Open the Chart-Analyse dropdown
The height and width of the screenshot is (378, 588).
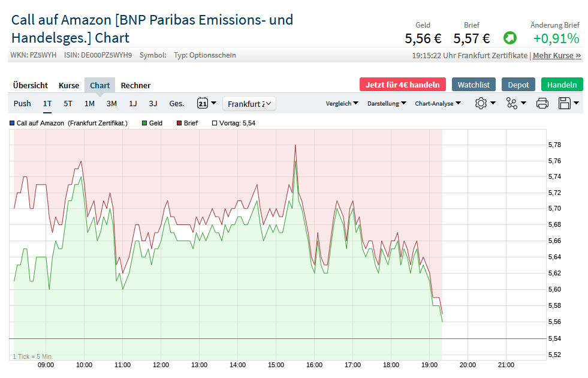coord(438,103)
